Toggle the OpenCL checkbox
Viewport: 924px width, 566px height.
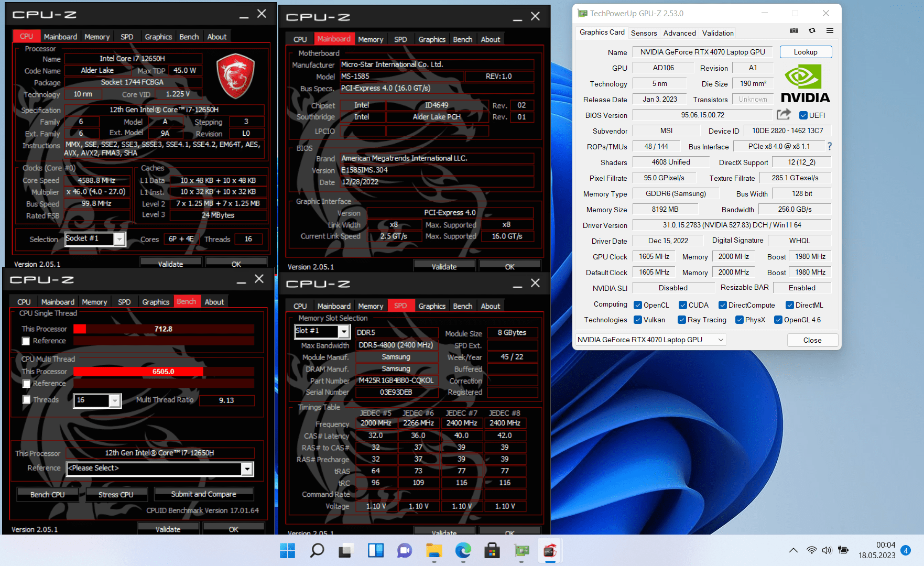[x=638, y=305]
